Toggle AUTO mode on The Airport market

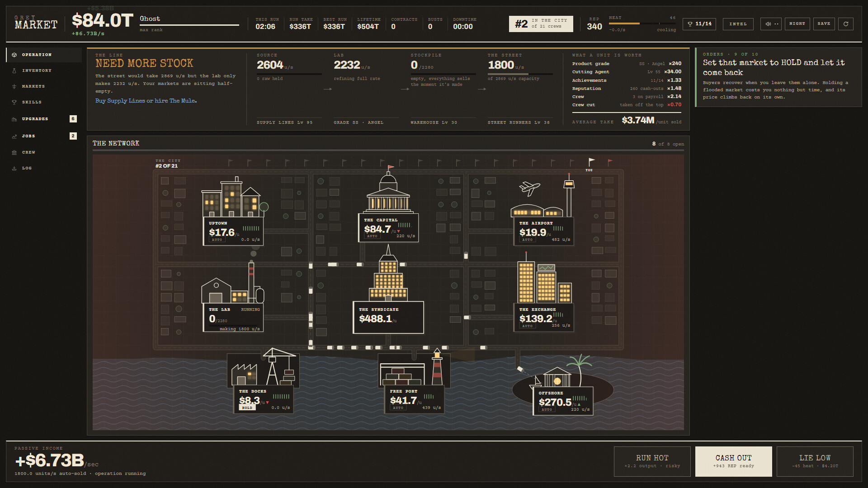(527, 240)
